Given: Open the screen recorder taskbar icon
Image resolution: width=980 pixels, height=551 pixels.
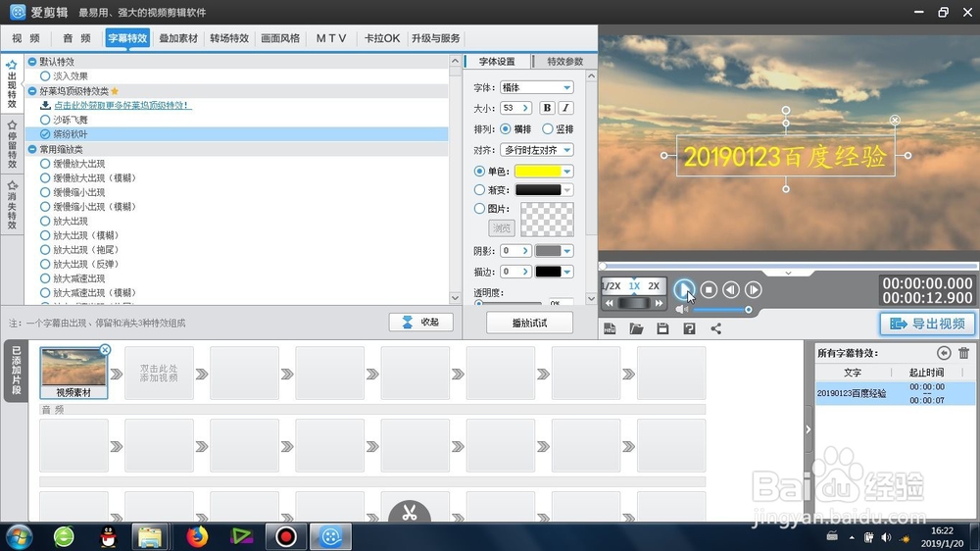Looking at the screenshot, I should [x=286, y=536].
